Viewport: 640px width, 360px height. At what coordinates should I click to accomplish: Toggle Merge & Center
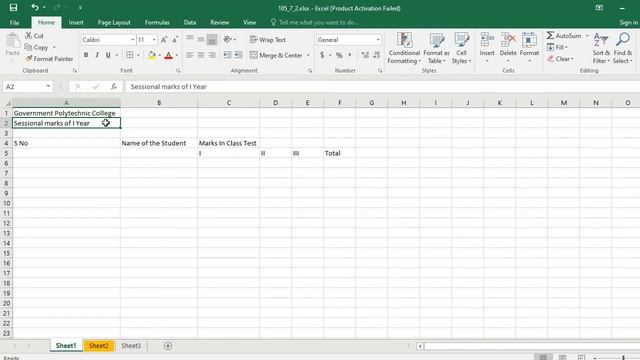click(x=276, y=55)
